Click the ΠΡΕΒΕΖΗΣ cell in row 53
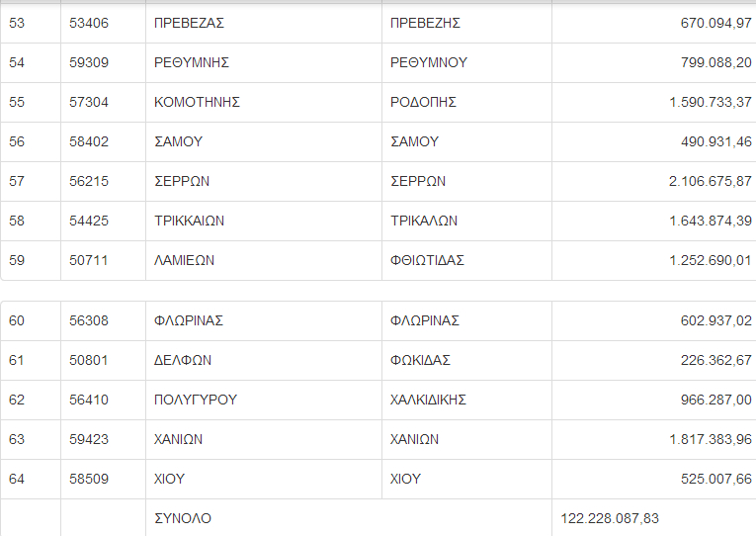Screen dimensions: 756x536 tap(426, 23)
